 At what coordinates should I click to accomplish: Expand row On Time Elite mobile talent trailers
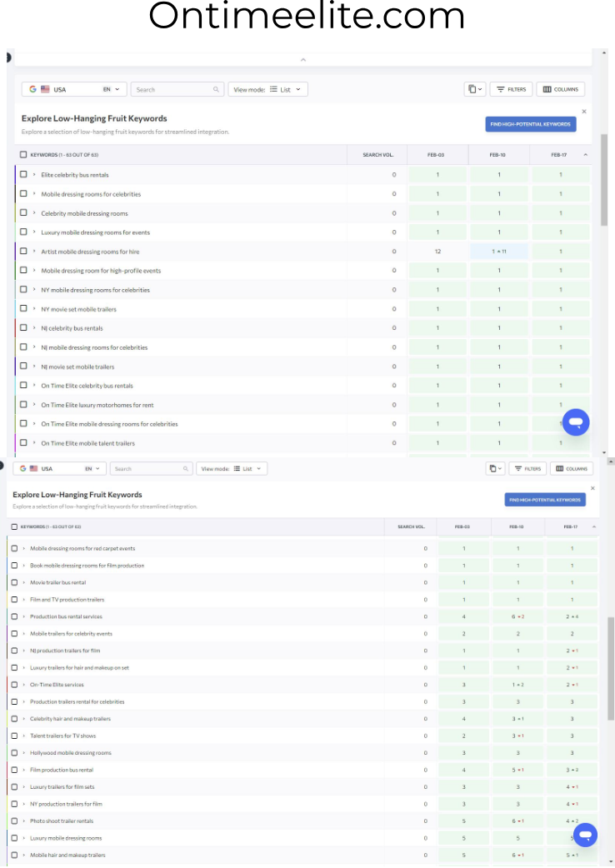[34, 443]
